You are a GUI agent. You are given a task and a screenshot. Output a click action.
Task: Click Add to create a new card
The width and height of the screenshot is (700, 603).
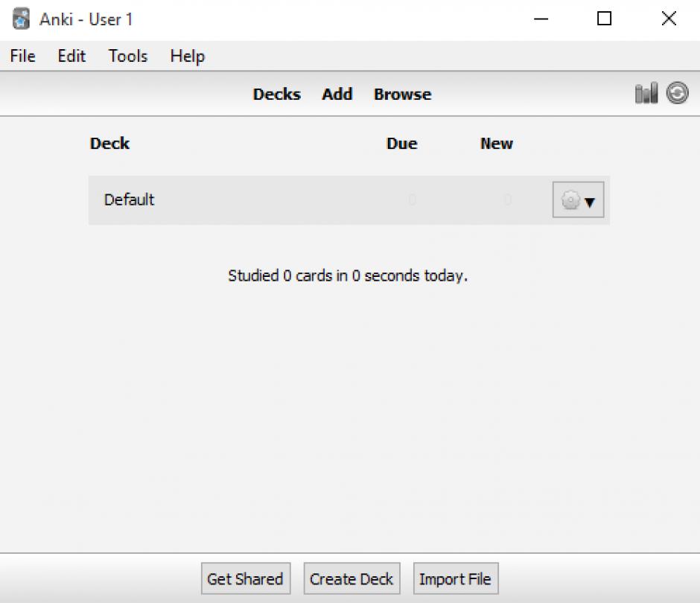[337, 95]
